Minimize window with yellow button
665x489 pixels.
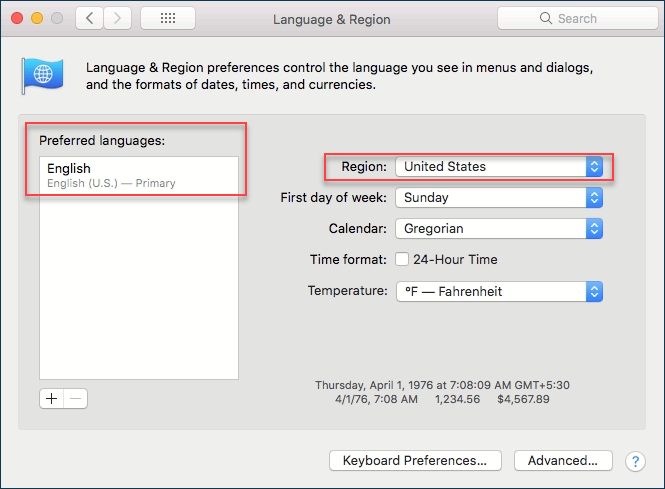coord(37,18)
